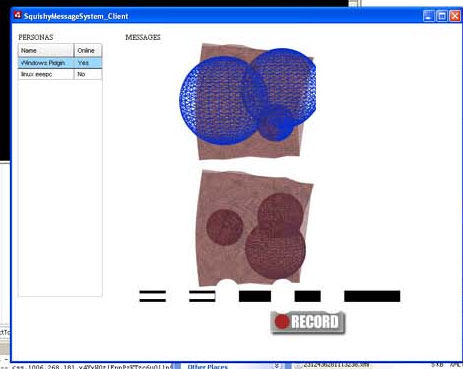Viewport: 463px width, 369px height.
Task: Select the Windows Pidgin persona row
Action: click(x=60, y=63)
